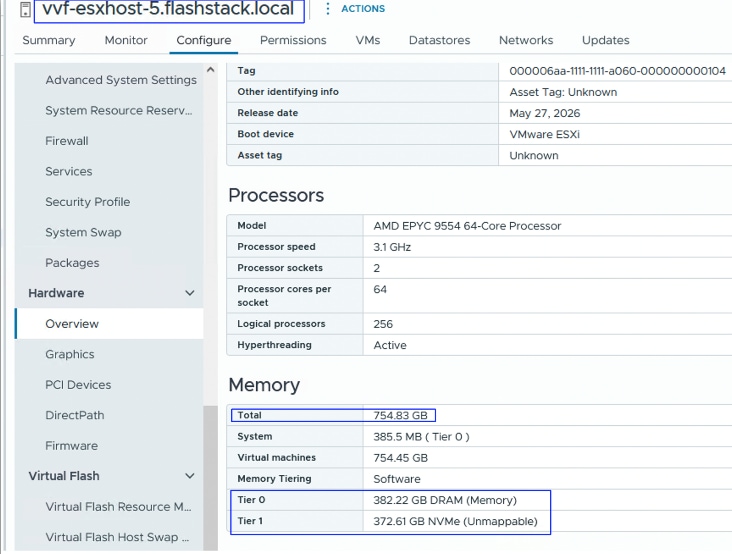The height and width of the screenshot is (554, 732).
Task: Open the ACTIONS menu
Action: click(x=363, y=8)
